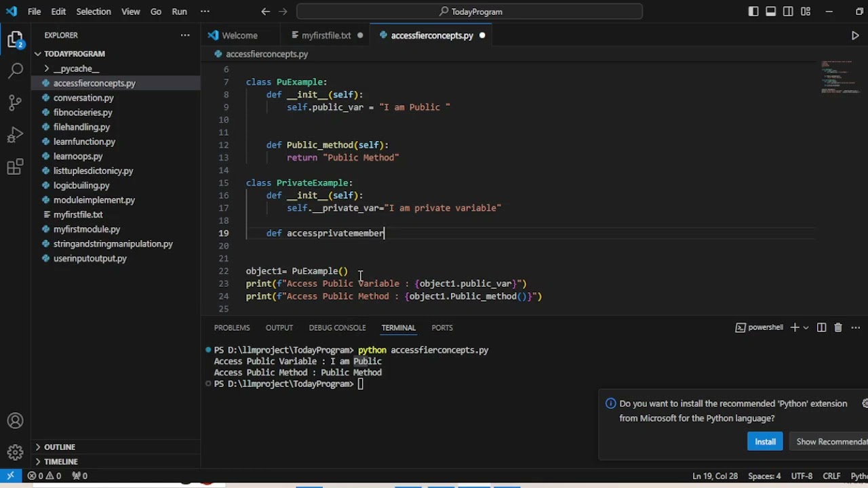Open more terminal panel actions ellipsis

point(855,327)
